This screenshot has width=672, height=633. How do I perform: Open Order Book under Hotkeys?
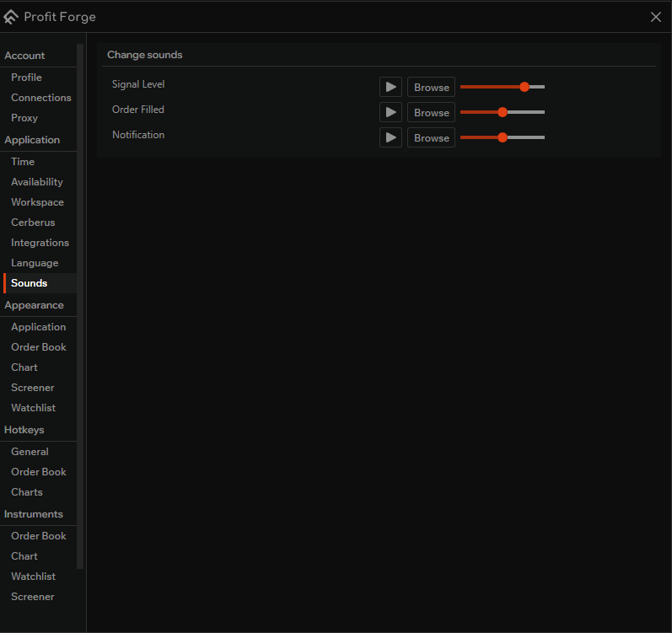[39, 472]
